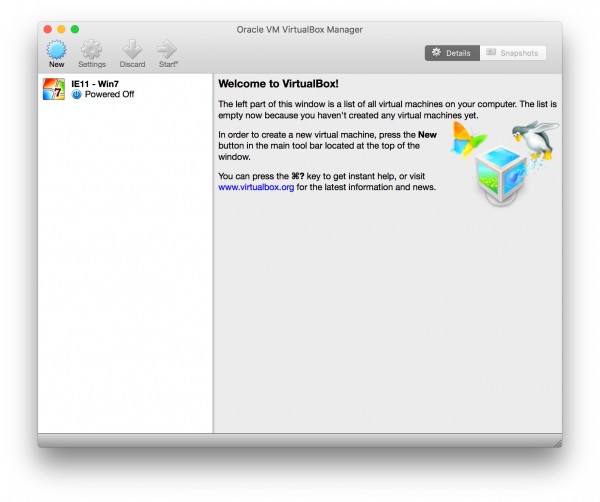This screenshot has width=600, height=502.
Task: Click the Oracle VM VirtualBox Manager title
Action: (x=299, y=29)
